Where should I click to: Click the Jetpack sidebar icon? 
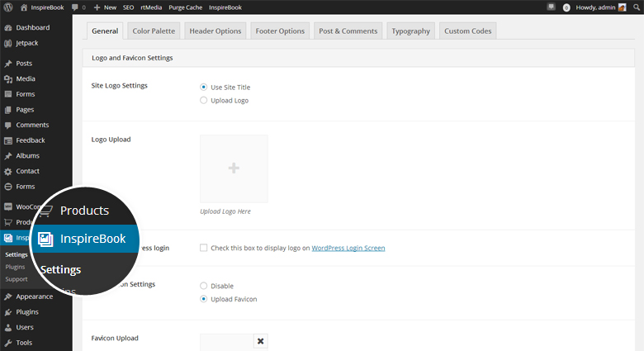click(8, 43)
